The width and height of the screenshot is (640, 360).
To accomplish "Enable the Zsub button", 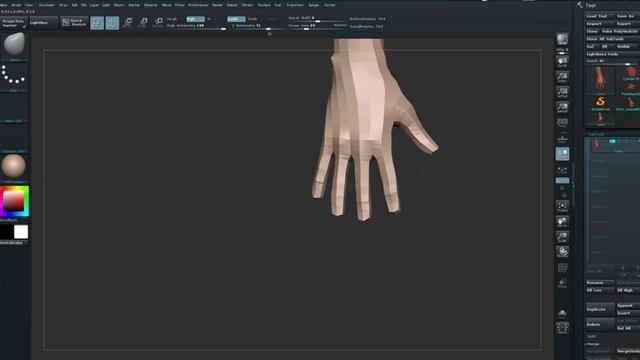I will point(253,19).
